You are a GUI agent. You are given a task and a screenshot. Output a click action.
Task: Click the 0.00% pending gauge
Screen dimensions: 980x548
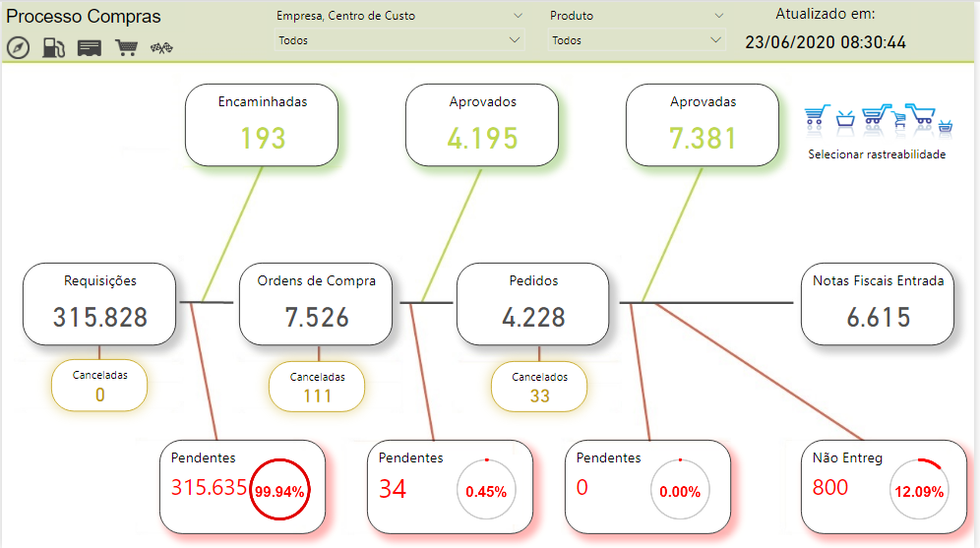[680, 490]
